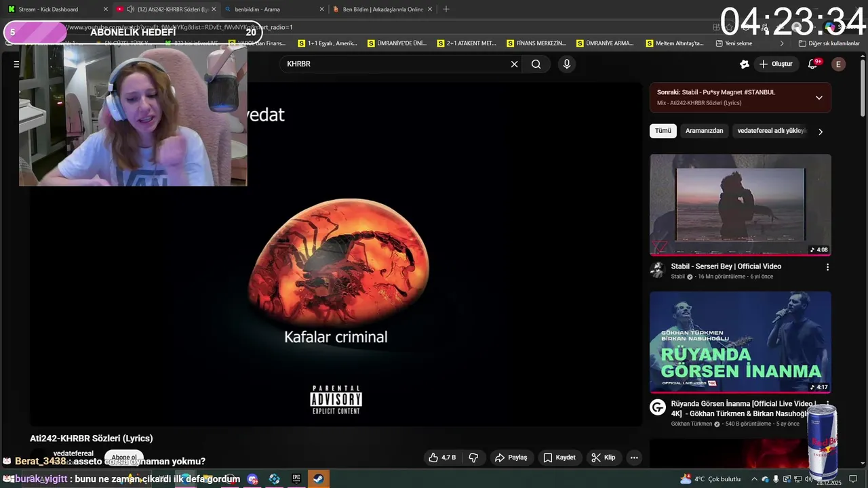Open the FİNANS MERKEZİN... bookmark
Screen dimensions: 868x488
[x=536, y=43]
